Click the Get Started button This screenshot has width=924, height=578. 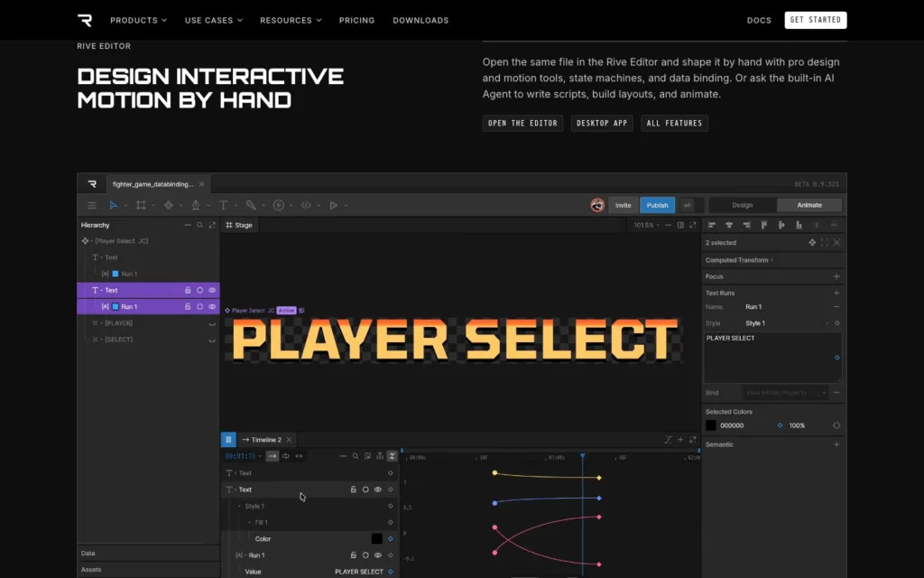(x=816, y=20)
